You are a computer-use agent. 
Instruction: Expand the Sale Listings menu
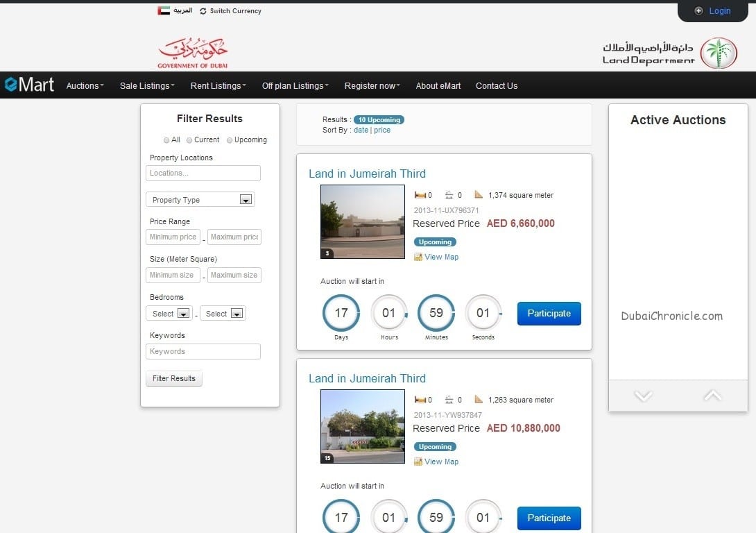click(x=147, y=85)
